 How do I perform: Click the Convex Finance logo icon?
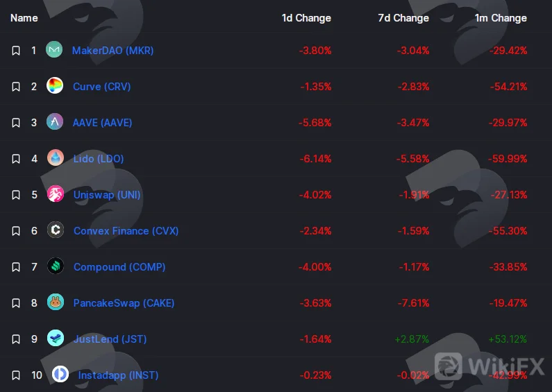click(56, 230)
